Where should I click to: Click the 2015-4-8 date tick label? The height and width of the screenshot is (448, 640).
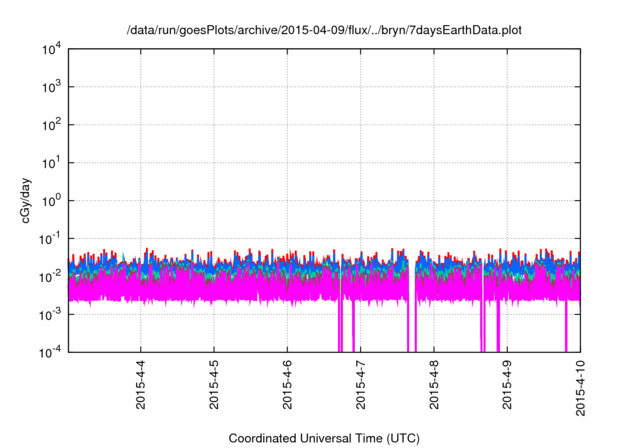point(434,385)
